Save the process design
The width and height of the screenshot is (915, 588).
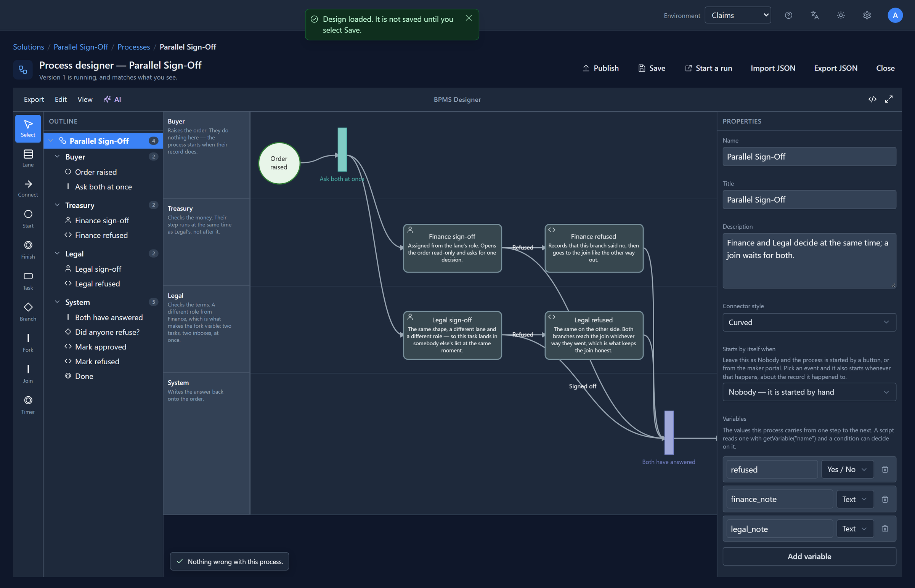pos(652,68)
